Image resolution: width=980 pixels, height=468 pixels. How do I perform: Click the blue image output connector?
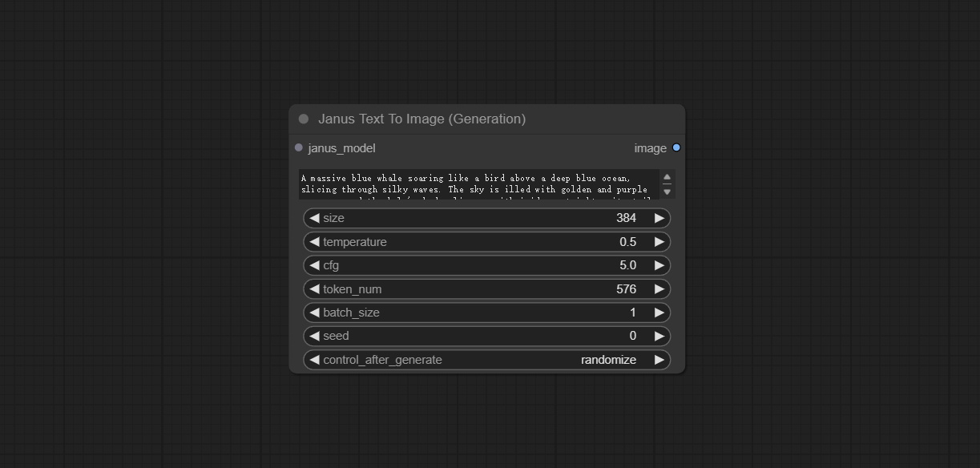(676, 147)
